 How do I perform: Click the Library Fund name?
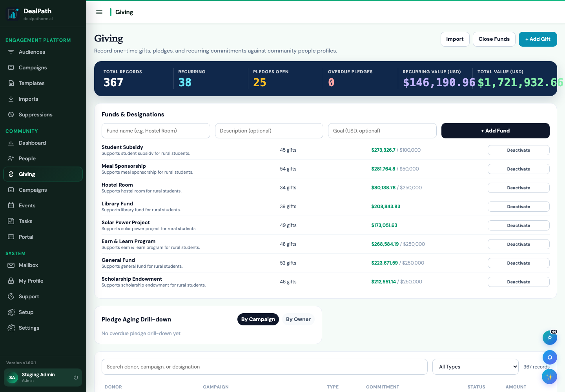click(x=117, y=203)
